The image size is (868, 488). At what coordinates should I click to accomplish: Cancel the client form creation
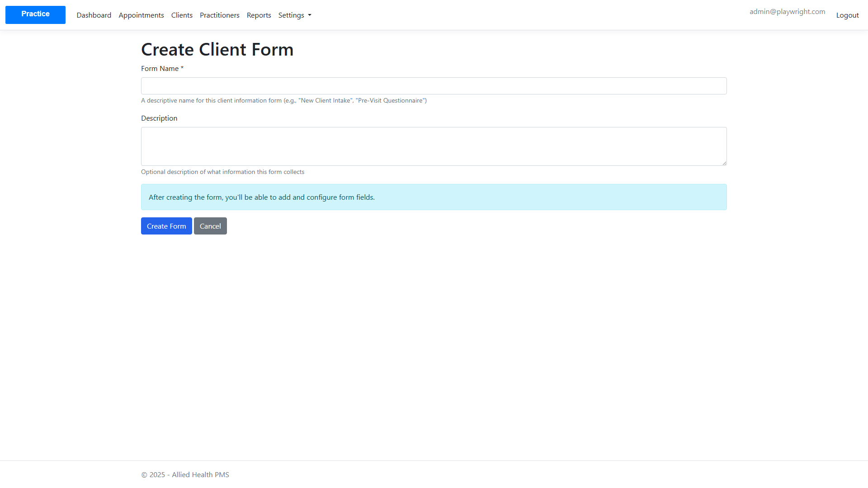point(210,226)
